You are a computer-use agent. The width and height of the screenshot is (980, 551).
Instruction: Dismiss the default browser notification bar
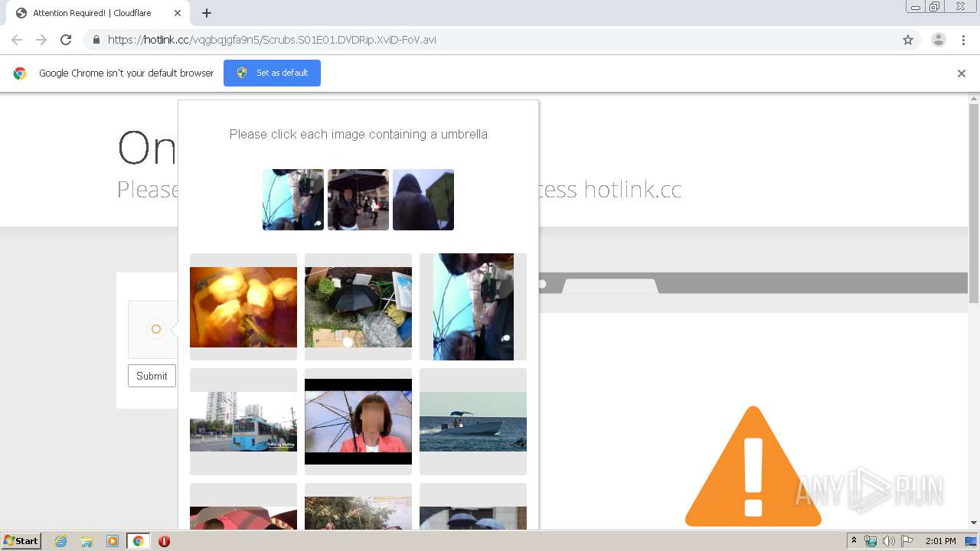coord(962,73)
